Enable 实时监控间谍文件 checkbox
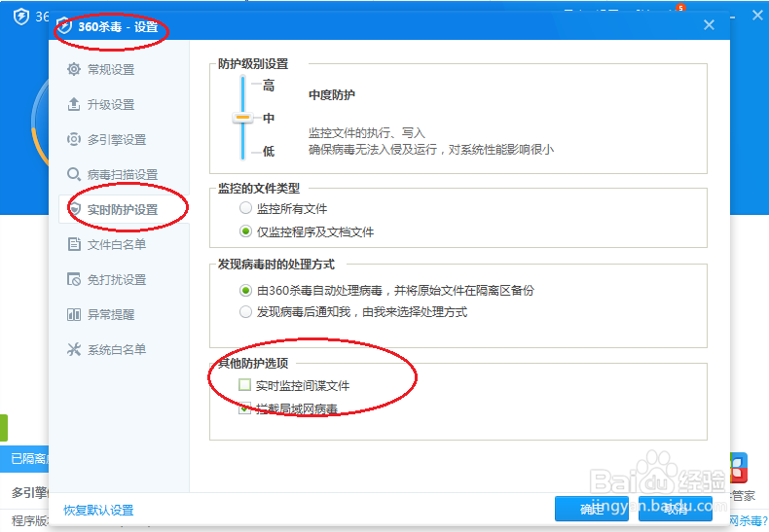Screen dimensions: 769x532 (244, 385)
